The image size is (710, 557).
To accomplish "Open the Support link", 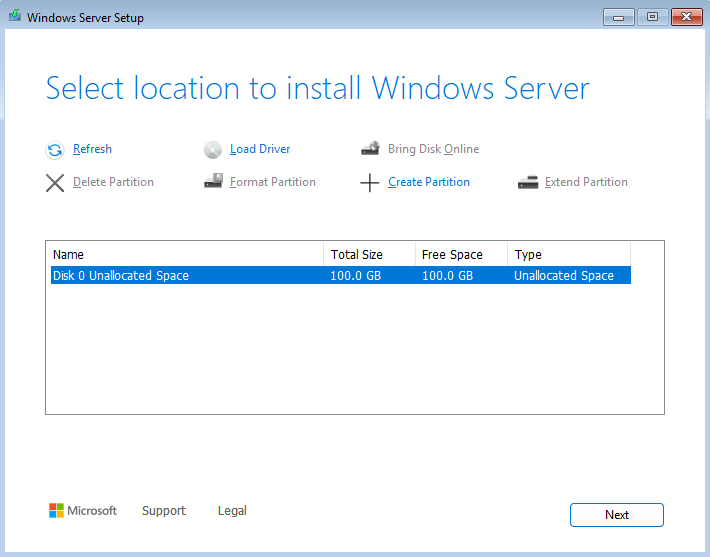I will click(x=164, y=510).
